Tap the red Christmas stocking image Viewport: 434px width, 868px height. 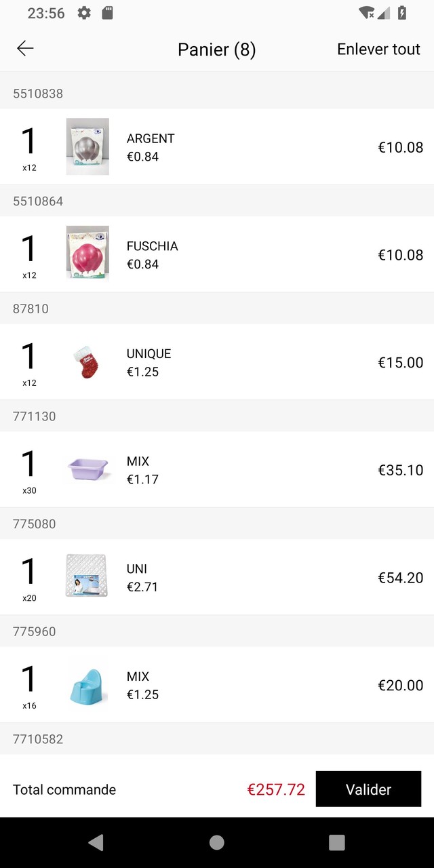(87, 362)
